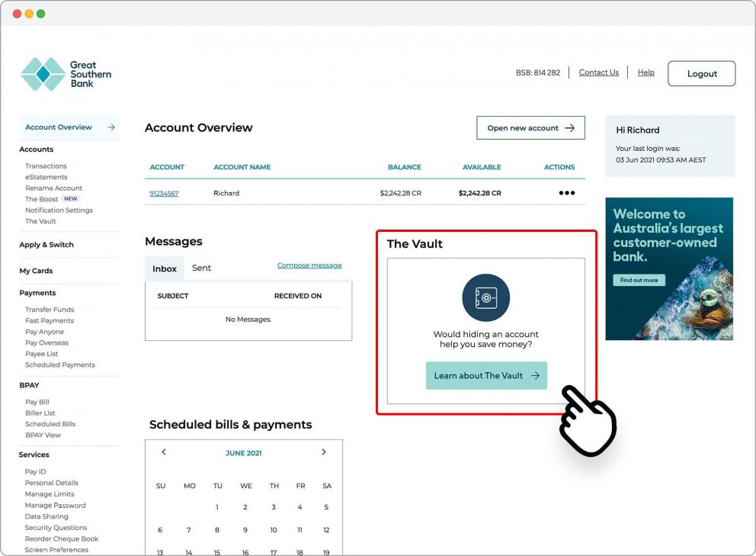Open Scheduled Payments in the sidebar

60,365
